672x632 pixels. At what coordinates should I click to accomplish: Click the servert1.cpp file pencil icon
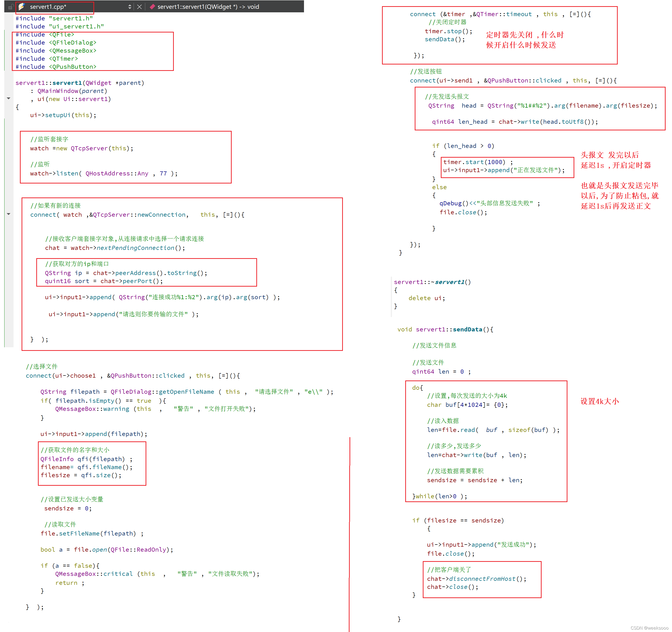point(22,6)
